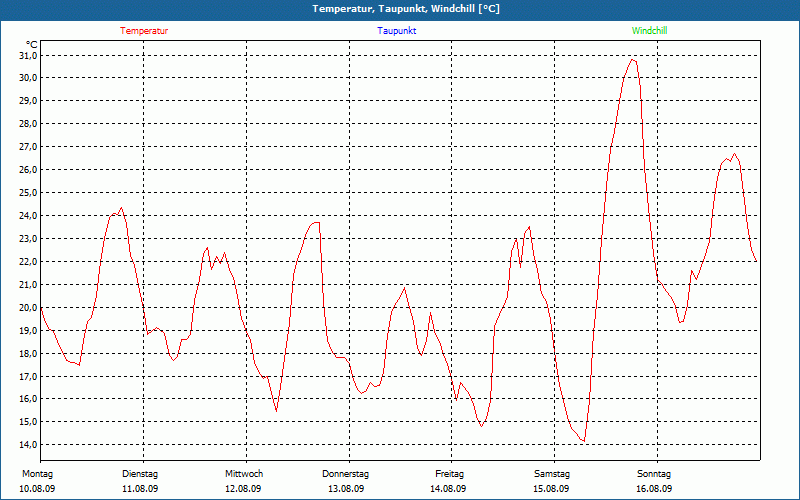Click the 26,0 y-axis value
The width and height of the screenshot is (800, 500).
[x=29, y=169]
